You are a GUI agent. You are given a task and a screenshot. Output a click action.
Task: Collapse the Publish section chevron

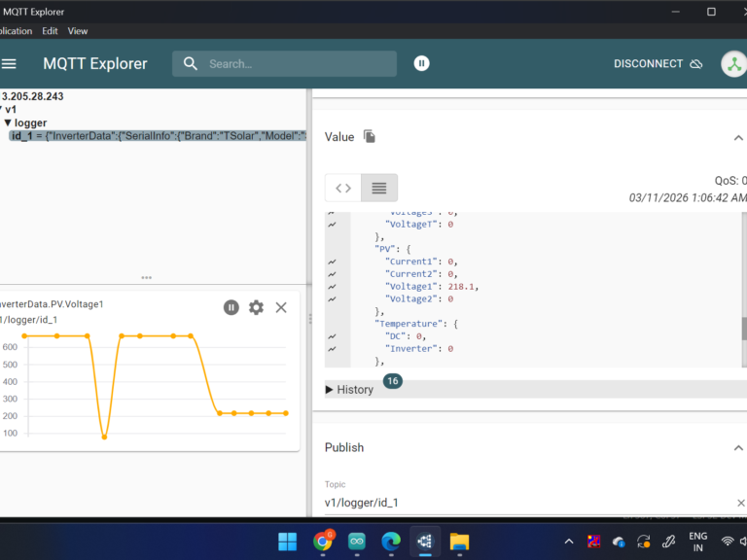click(x=738, y=448)
